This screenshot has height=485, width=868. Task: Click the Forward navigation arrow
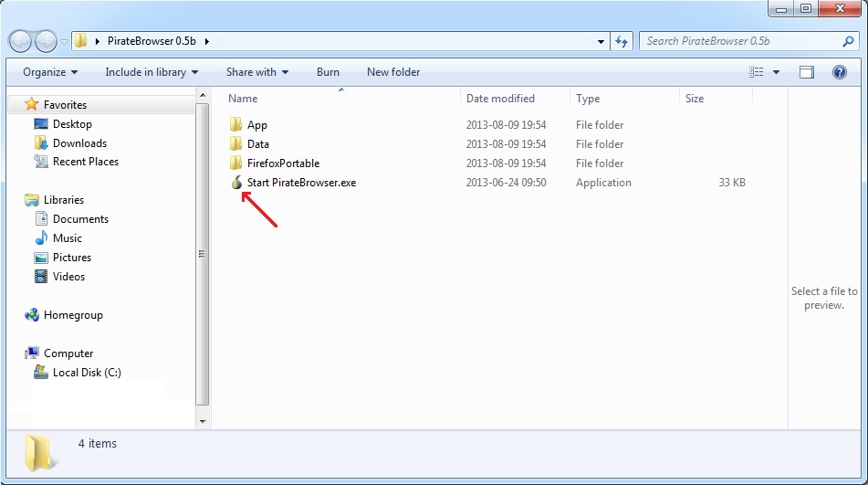click(46, 41)
